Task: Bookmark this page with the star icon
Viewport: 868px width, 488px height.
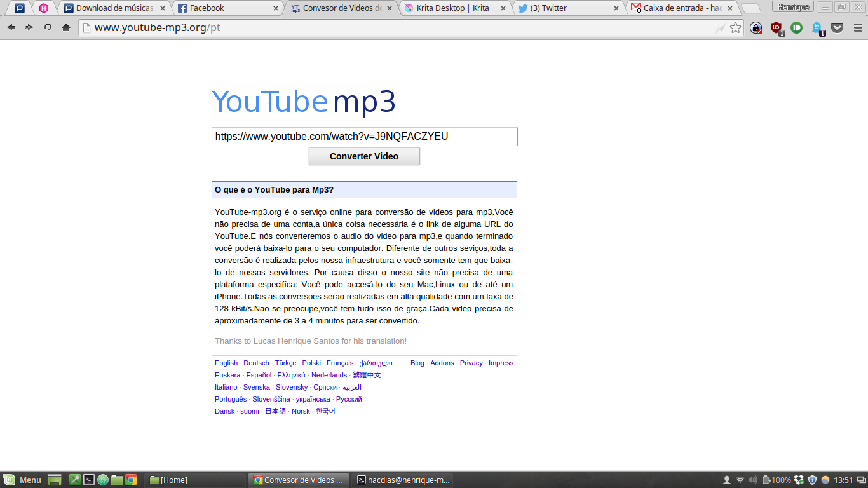Action: pos(735,27)
